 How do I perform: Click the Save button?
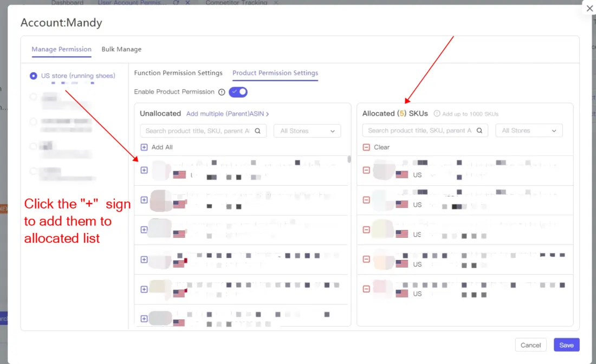tap(566, 345)
